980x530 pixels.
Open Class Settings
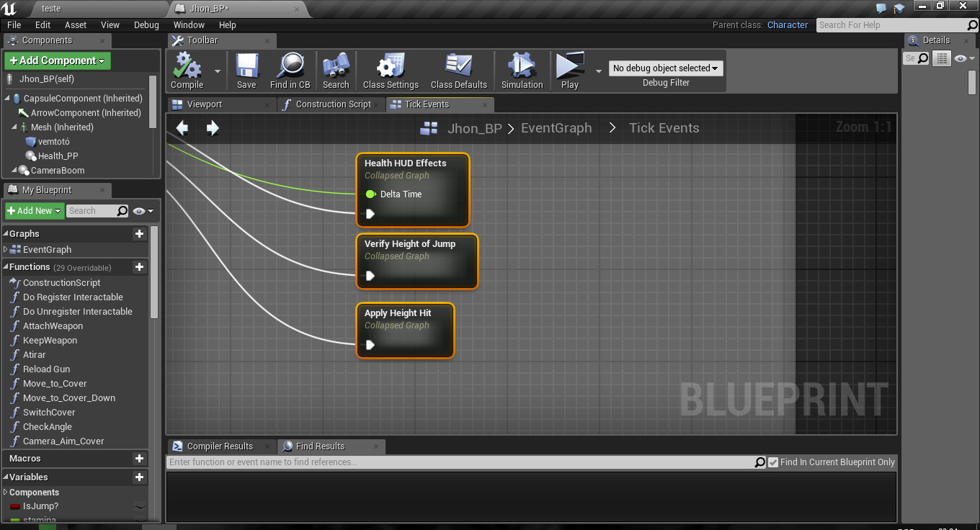(390, 70)
